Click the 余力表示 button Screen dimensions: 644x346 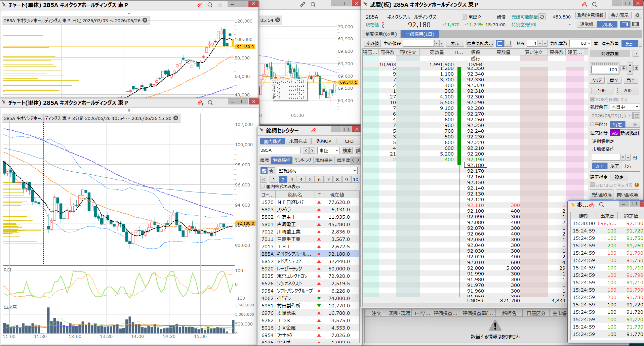click(619, 15)
